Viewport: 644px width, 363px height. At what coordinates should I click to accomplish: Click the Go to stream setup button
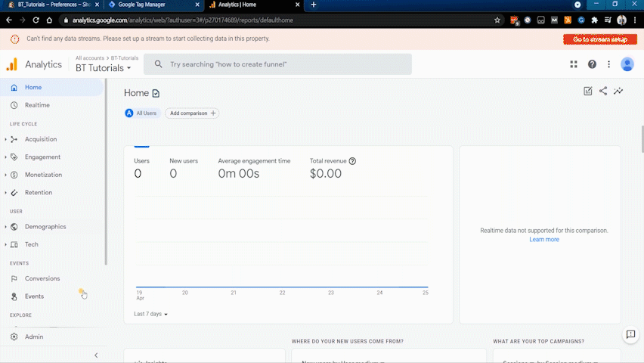click(599, 39)
